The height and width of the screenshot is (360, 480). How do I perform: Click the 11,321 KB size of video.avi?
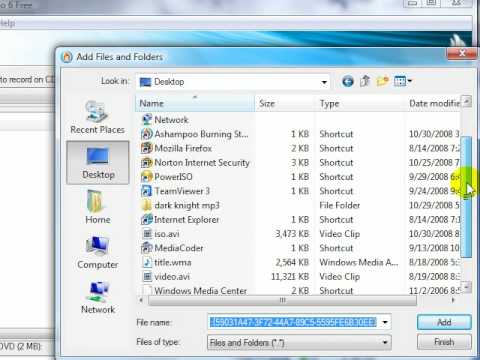point(290,277)
